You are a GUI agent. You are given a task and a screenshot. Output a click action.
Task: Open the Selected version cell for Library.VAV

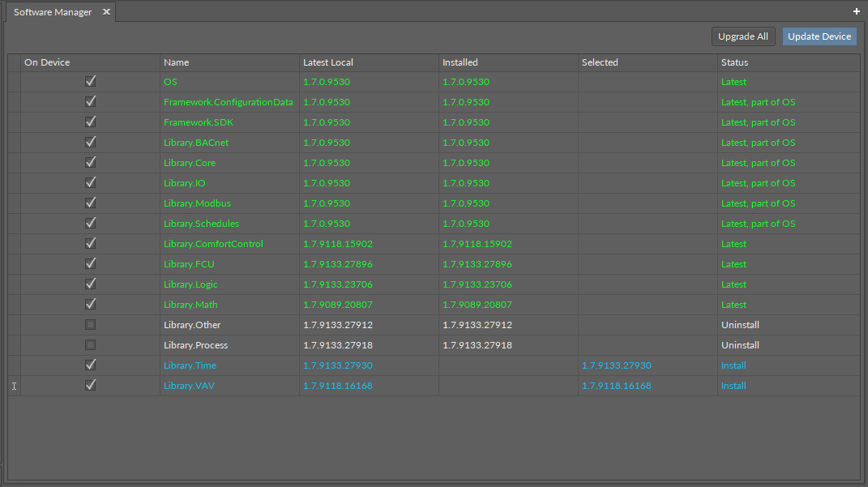616,386
